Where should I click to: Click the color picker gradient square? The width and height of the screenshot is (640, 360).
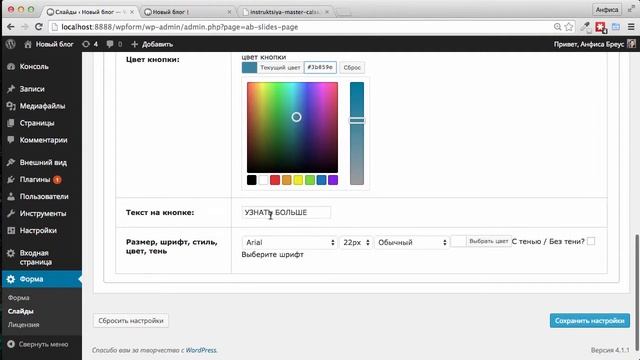click(292, 127)
